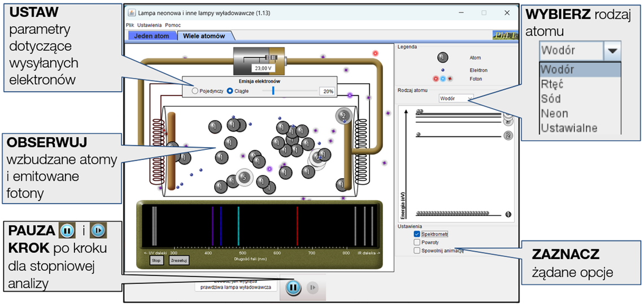Open the Ustawienia menu
Image resolution: width=644 pixels, height=306 pixels.
150,25
